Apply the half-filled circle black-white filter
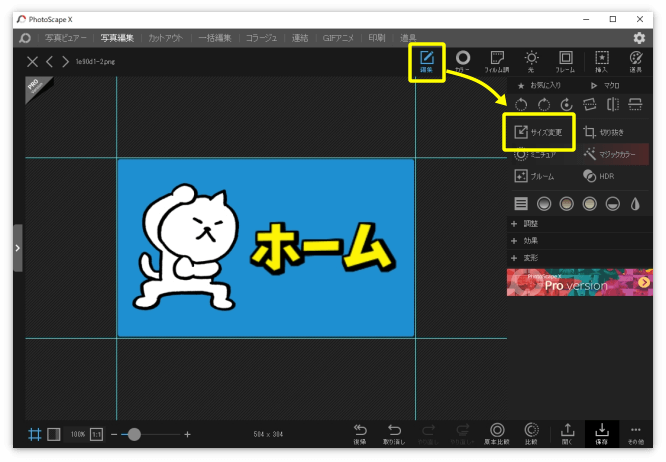This screenshot has height=462, width=666. click(x=612, y=204)
